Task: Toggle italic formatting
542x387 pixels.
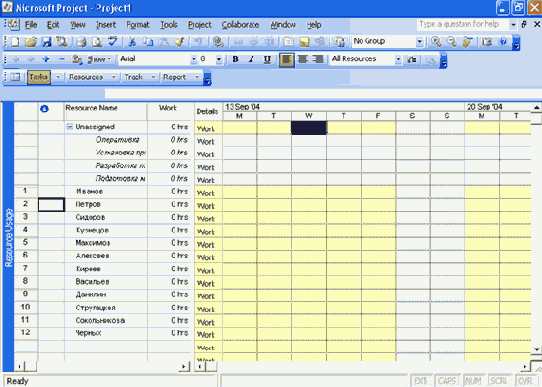Action: click(251, 59)
